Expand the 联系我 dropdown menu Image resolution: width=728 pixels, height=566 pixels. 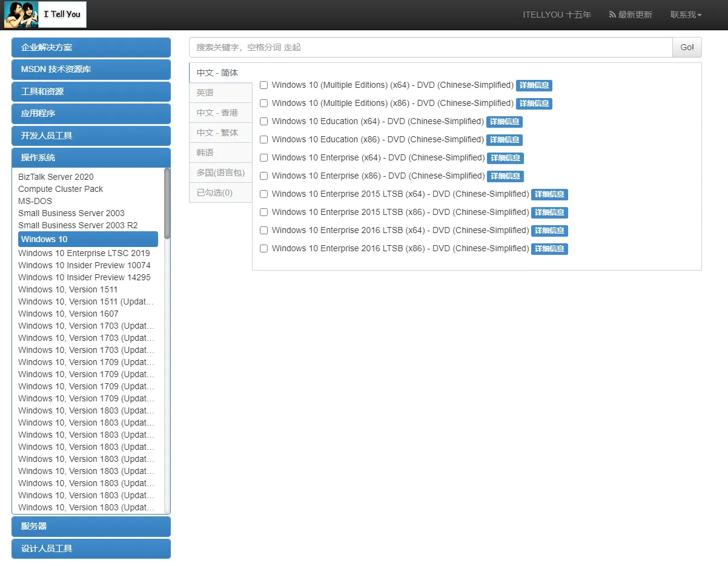tap(686, 15)
